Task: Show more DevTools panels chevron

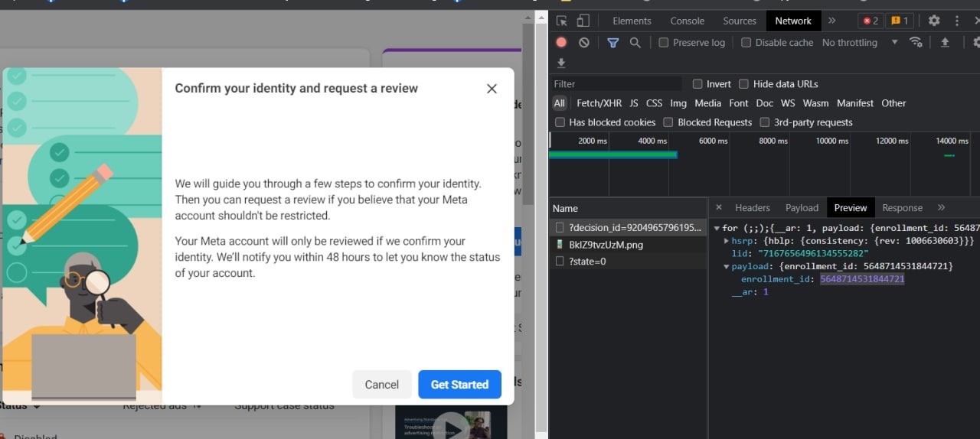Action: coord(832,21)
